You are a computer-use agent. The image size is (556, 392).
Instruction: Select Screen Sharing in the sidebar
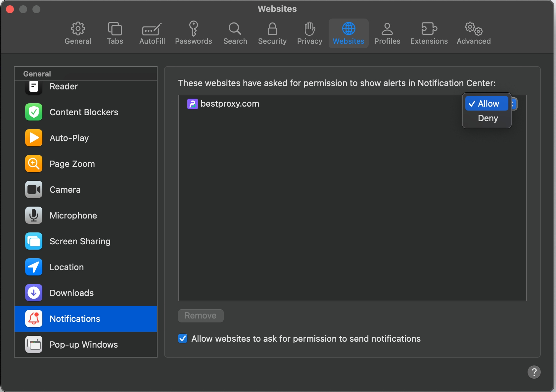86,241
